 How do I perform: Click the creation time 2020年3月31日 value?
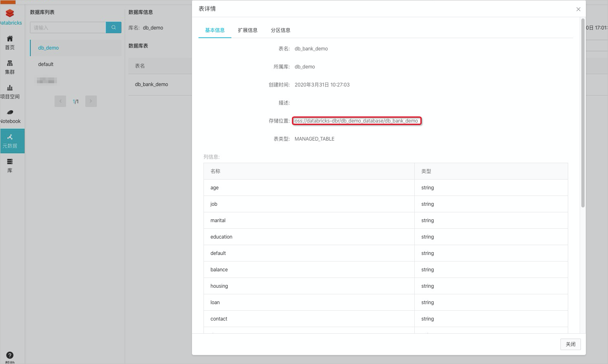pos(322,85)
